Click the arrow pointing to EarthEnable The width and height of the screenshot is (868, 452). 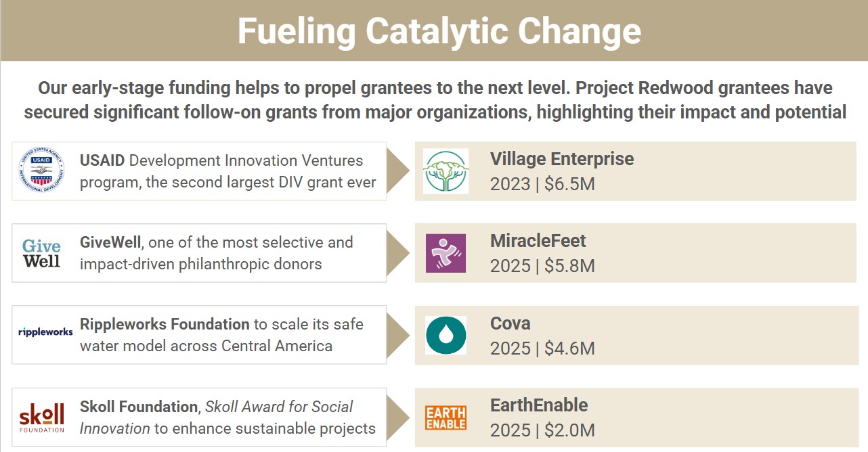[398, 417]
